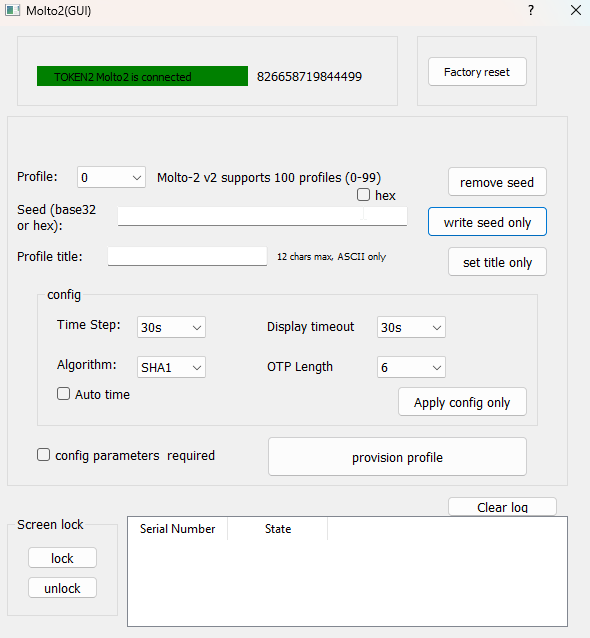Image resolution: width=590 pixels, height=638 pixels.
Task: Open the OTP Length dropdown
Action: tap(411, 367)
